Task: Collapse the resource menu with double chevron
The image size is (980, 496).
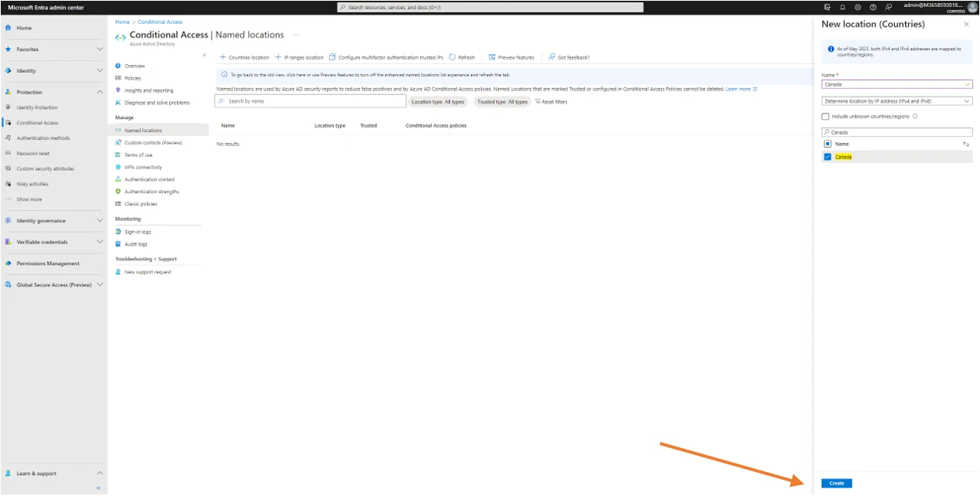Action: [x=204, y=55]
